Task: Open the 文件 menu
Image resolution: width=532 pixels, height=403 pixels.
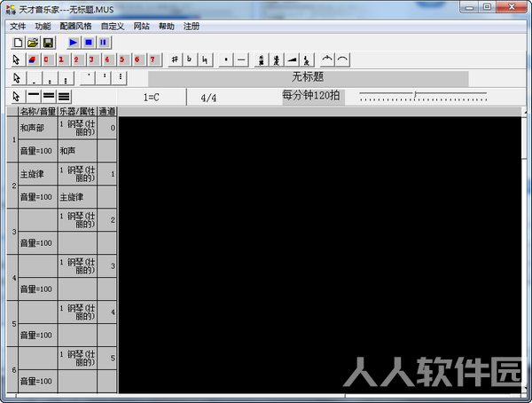Action: coord(18,26)
